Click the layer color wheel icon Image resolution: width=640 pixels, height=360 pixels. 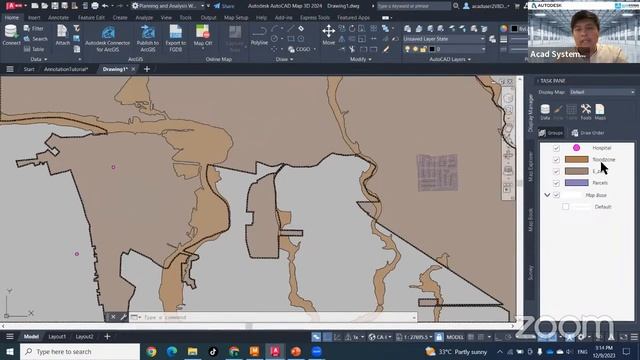(504, 28)
